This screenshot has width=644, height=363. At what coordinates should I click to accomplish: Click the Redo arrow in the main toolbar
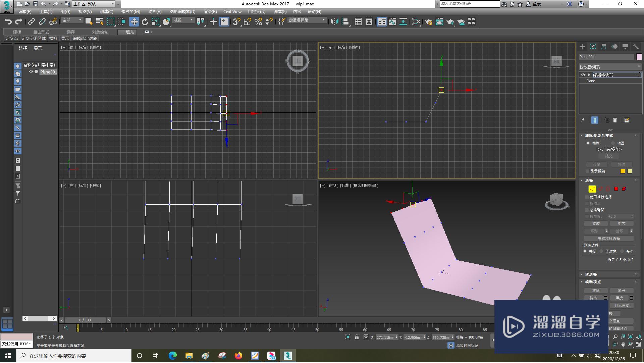[19, 22]
